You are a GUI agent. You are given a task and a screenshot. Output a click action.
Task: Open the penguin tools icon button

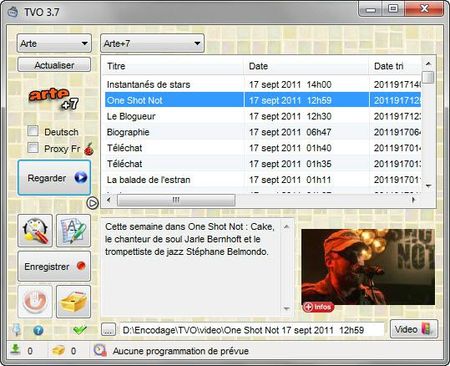click(35, 231)
